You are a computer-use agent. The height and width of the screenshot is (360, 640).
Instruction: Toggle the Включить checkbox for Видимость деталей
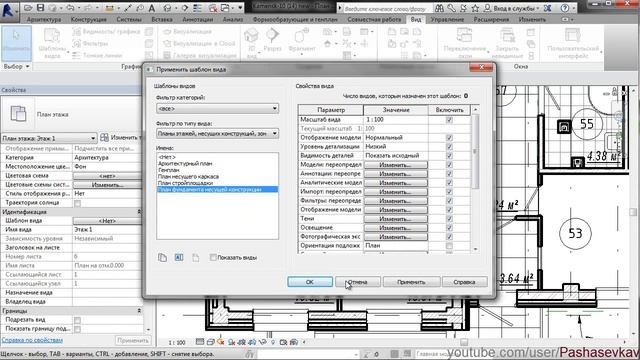[x=449, y=156]
